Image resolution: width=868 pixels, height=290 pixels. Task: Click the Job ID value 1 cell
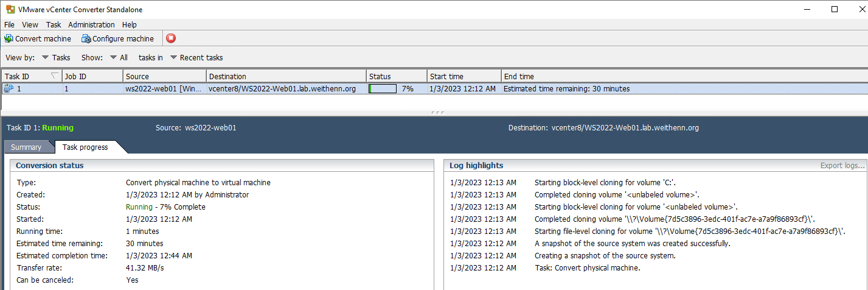click(x=92, y=88)
